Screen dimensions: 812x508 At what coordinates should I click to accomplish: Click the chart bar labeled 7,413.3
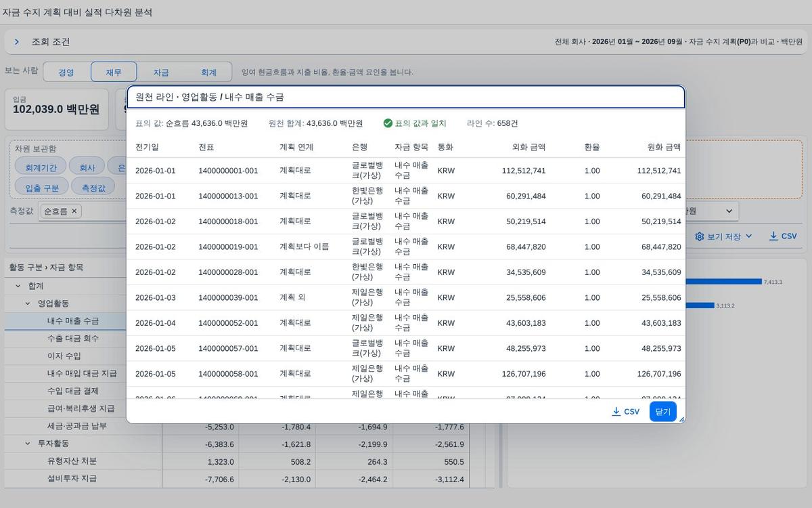click(x=723, y=282)
